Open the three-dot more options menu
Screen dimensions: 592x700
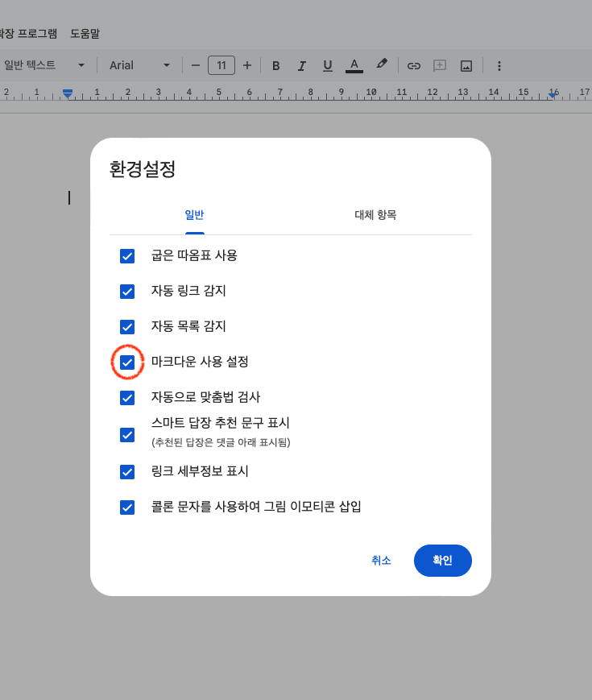499,65
